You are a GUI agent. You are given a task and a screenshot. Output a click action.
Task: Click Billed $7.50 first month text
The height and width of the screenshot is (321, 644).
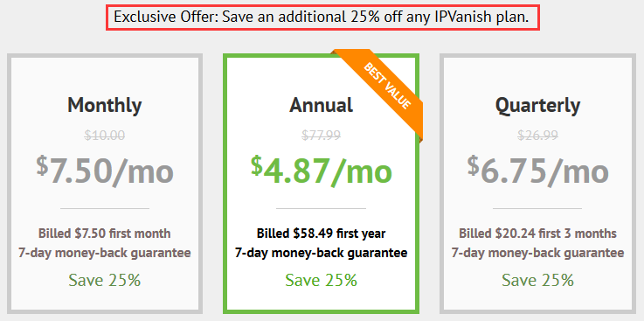pos(105,234)
